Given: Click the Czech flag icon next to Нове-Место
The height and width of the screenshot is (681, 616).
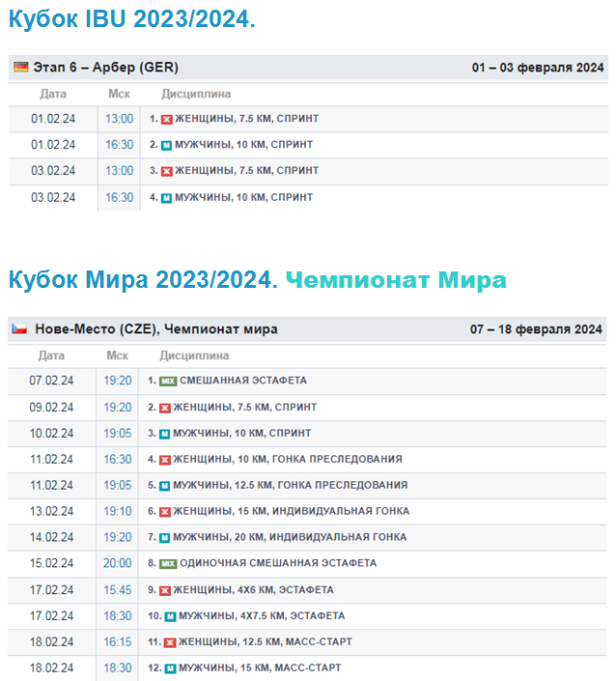Looking at the screenshot, I should click(19, 328).
